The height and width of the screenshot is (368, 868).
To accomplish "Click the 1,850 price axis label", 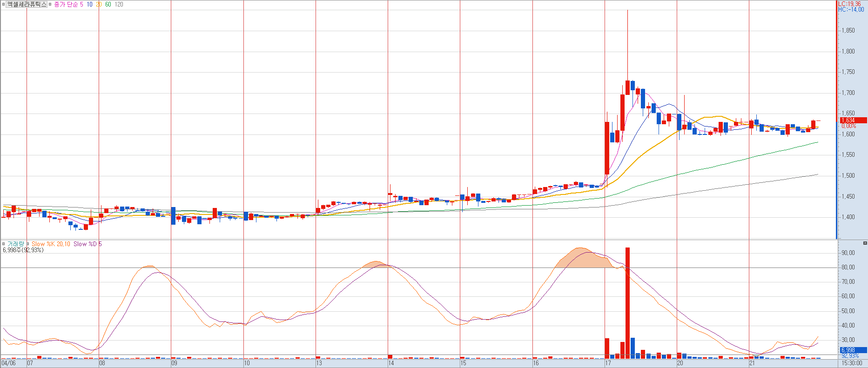I will point(848,31).
